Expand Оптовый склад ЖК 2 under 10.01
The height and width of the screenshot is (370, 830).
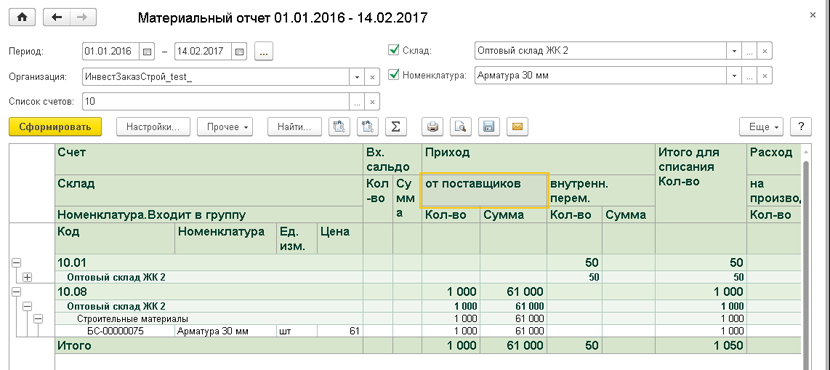tap(27, 277)
